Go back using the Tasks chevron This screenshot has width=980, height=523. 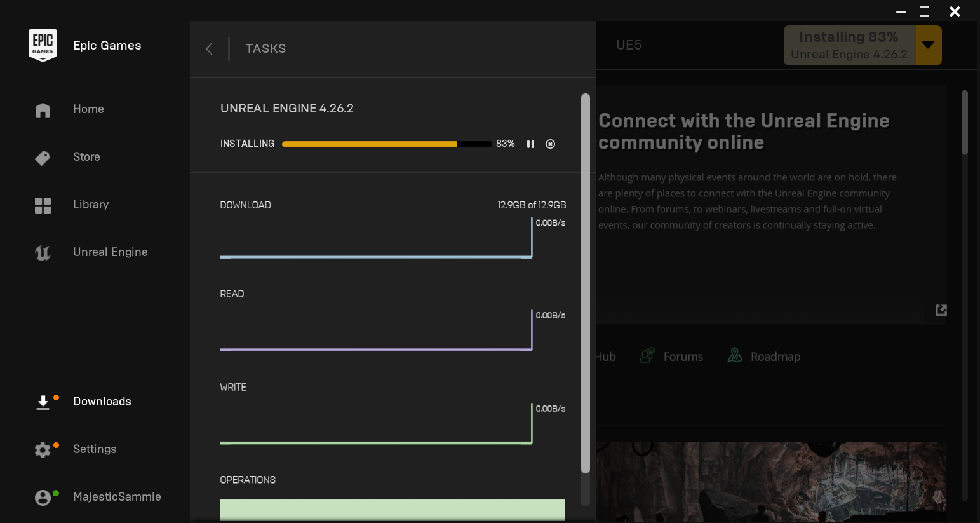tap(209, 49)
